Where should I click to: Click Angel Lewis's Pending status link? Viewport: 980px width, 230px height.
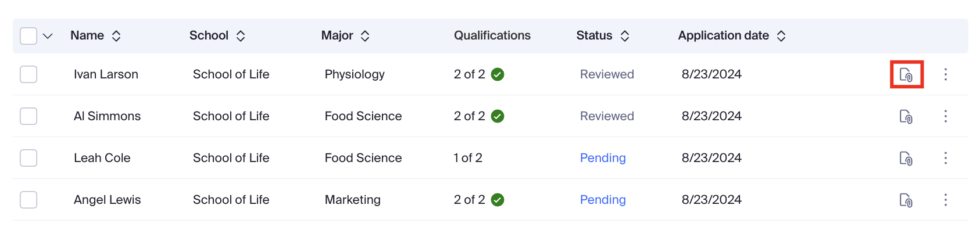(x=603, y=200)
